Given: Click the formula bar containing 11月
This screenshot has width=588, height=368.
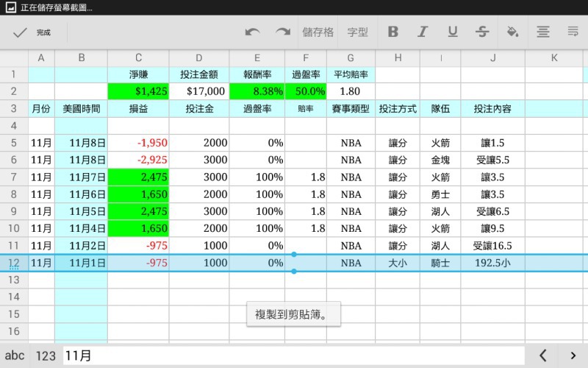Looking at the screenshot, I should click(293, 355).
